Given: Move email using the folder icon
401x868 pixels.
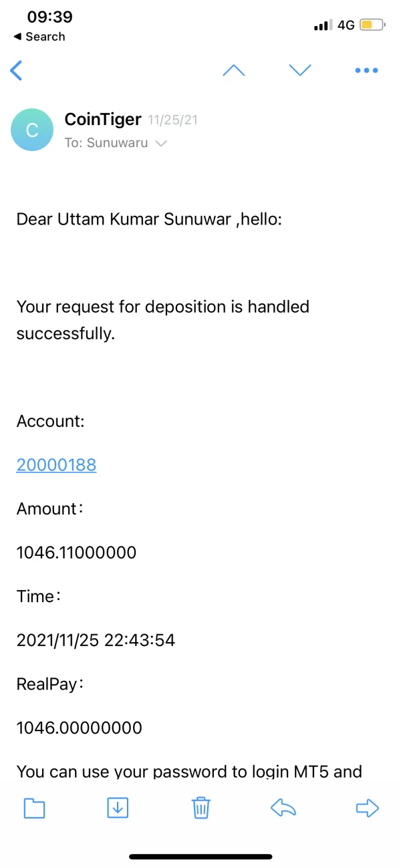Looking at the screenshot, I should click(34, 809).
